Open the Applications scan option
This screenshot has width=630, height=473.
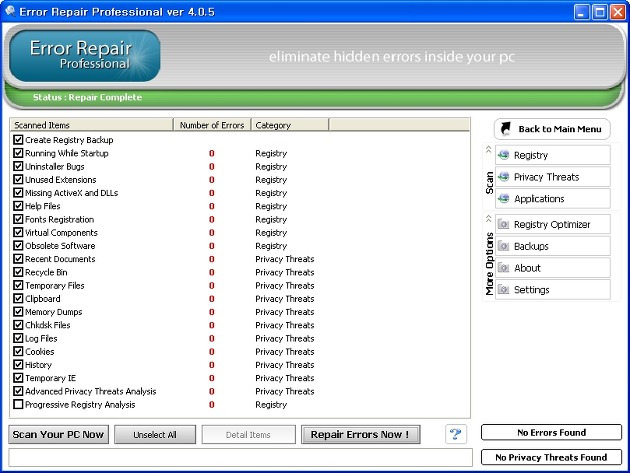click(x=553, y=199)
